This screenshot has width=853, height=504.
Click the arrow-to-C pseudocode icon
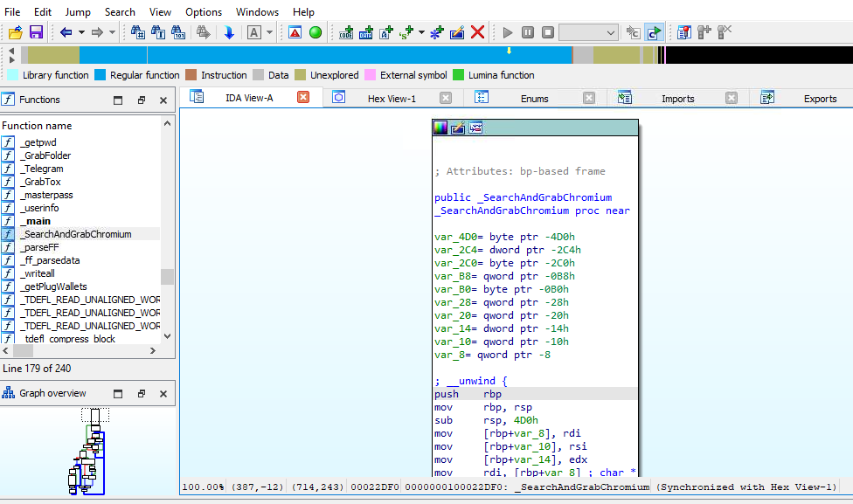tap(633, 32)
